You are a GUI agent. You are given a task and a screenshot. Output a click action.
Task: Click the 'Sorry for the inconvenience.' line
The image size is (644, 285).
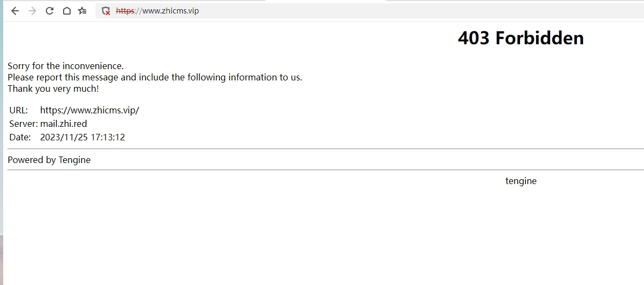66,66
